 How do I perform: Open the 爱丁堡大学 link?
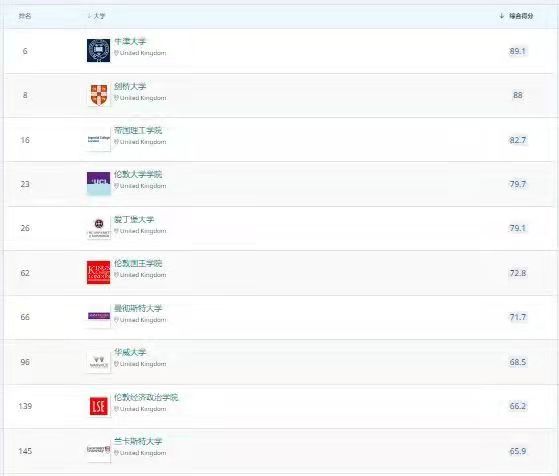click(134, 219)
